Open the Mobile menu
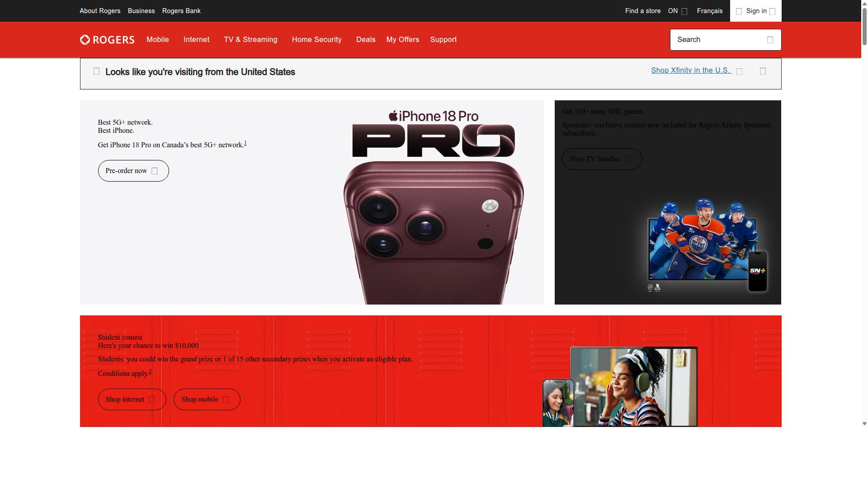Viewport: 868px width, 488px height. pyautogui.click(x=158, y=40)
